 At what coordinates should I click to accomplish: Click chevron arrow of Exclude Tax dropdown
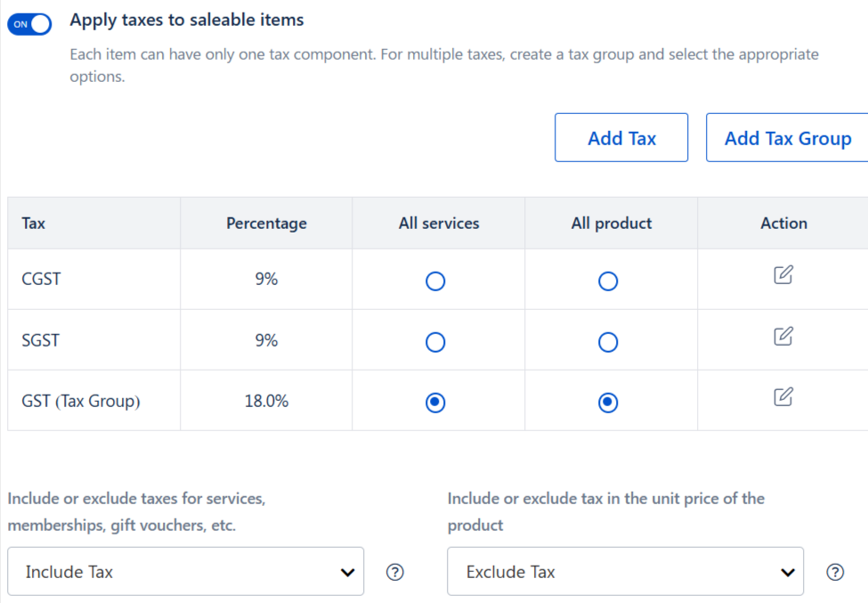(788, 573)
